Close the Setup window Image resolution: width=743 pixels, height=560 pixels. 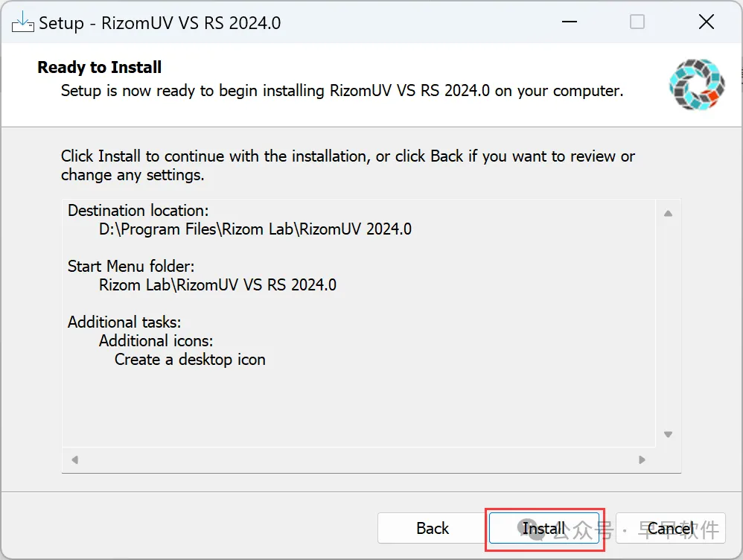point(707,22)
